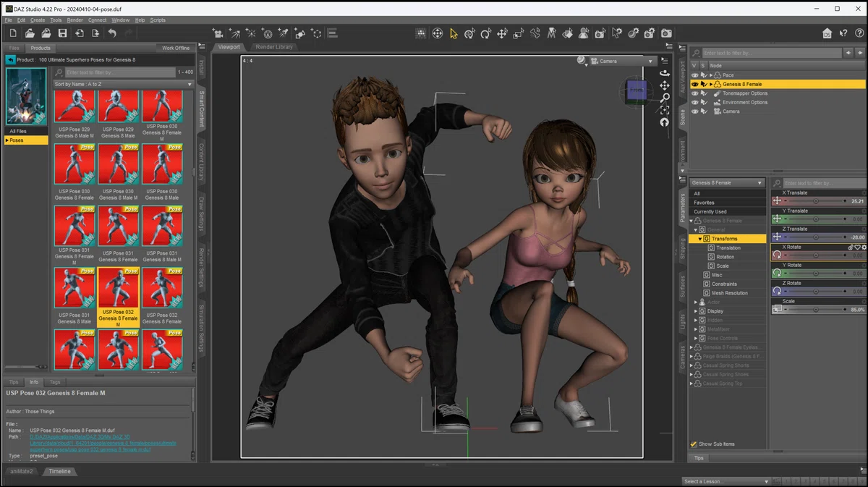Click the Create New Camera icon
Viewport: 868px width, 487px height.
pyautogui.click(x=218, y=33)
